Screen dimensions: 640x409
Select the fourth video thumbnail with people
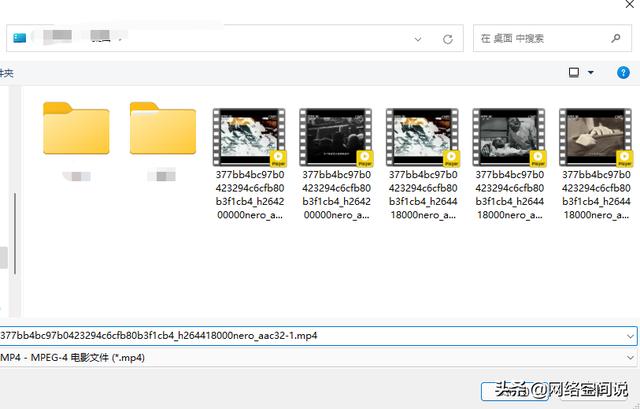508,136
